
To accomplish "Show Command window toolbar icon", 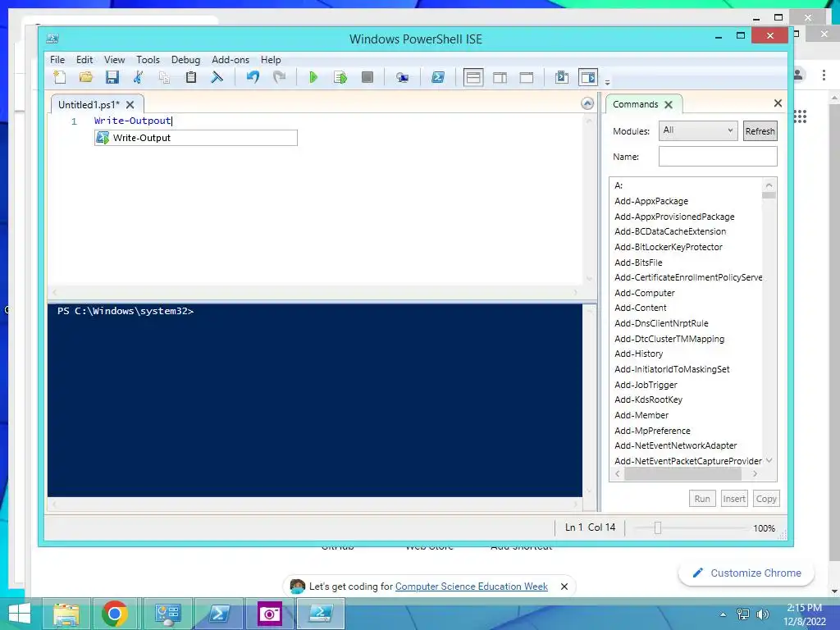I will [x=561, y=77].
